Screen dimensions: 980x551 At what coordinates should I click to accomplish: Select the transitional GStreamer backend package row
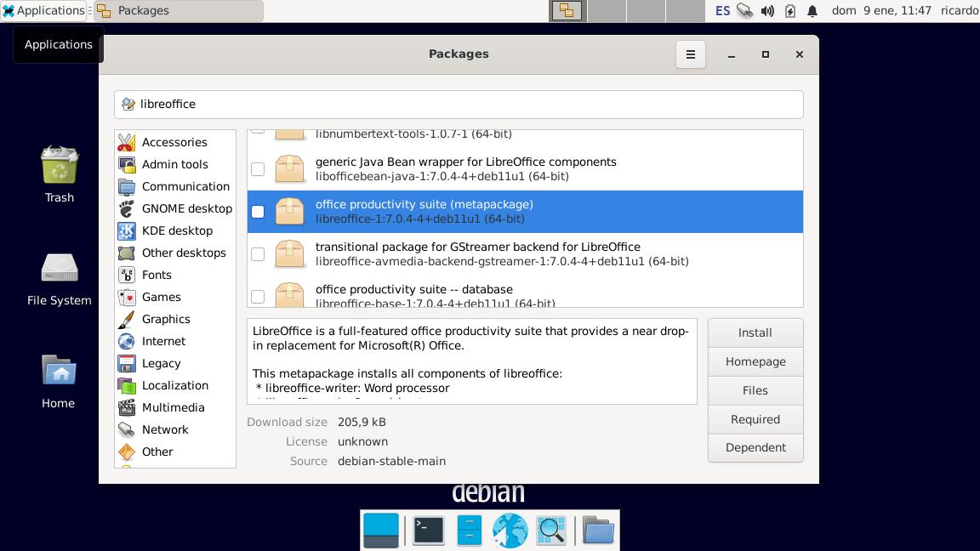525,254
